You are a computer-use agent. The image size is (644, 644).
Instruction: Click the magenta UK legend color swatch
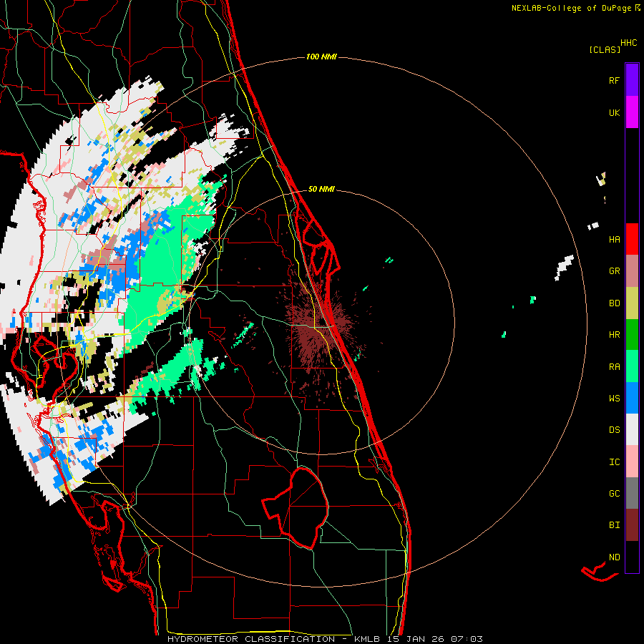pos(632,112)
